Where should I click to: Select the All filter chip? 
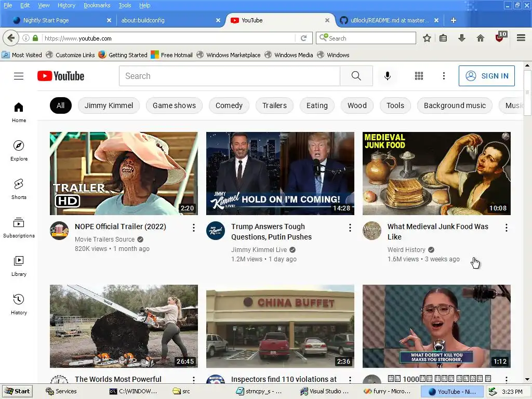[60, 105]
